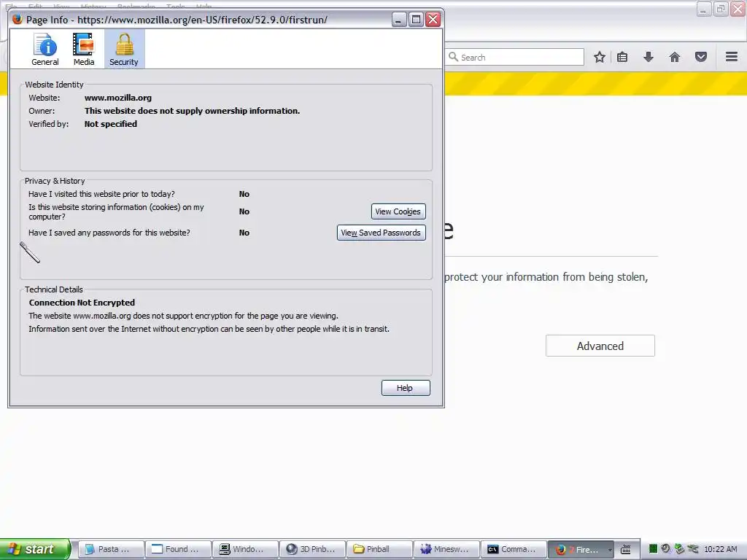Go to Home via house icon
This screenshot has height=560, width=747.
pyautogui.click(x=674, y=57)
